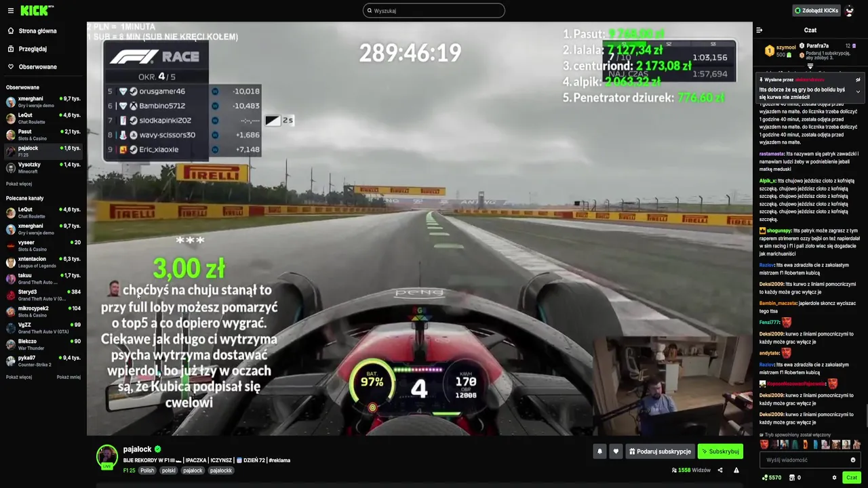Select pajalock in the Obserwowane list

(x=42, y=151)
